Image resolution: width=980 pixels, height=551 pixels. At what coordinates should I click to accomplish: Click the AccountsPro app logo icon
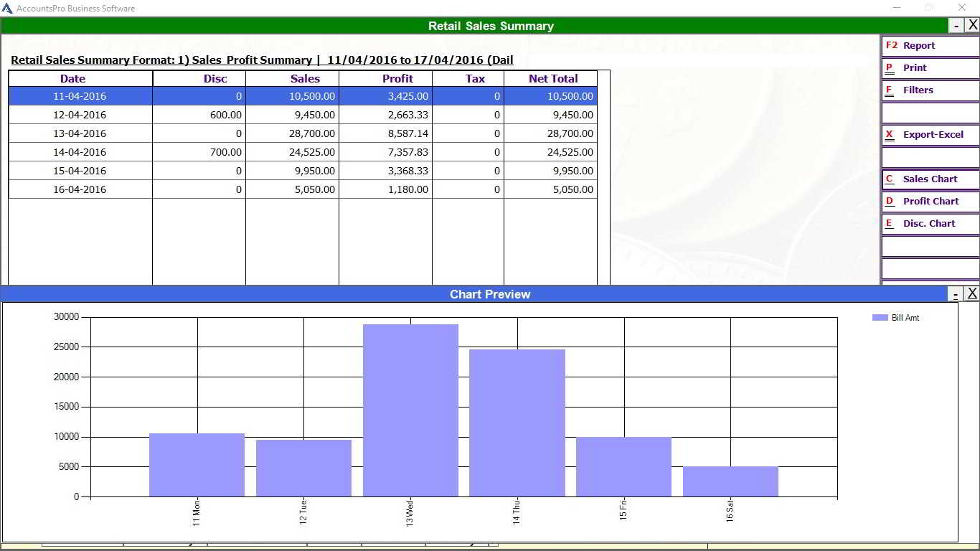click(x=7, y=9)
